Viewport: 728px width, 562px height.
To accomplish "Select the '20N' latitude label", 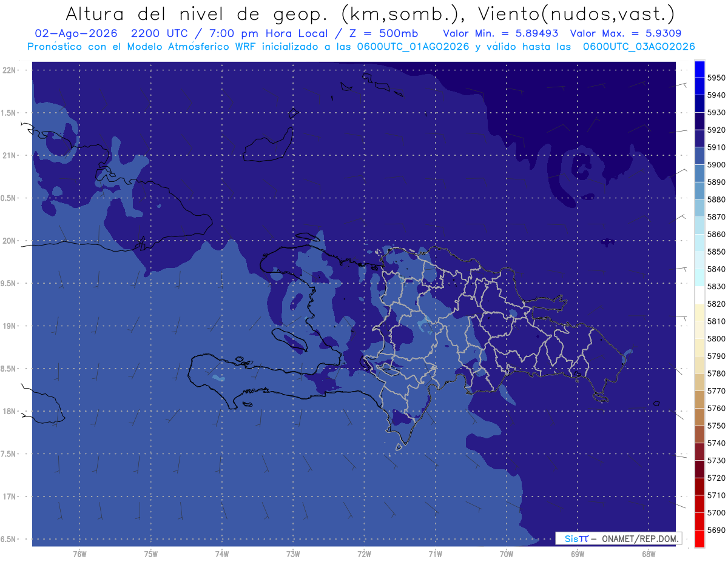I will (10, 241).
